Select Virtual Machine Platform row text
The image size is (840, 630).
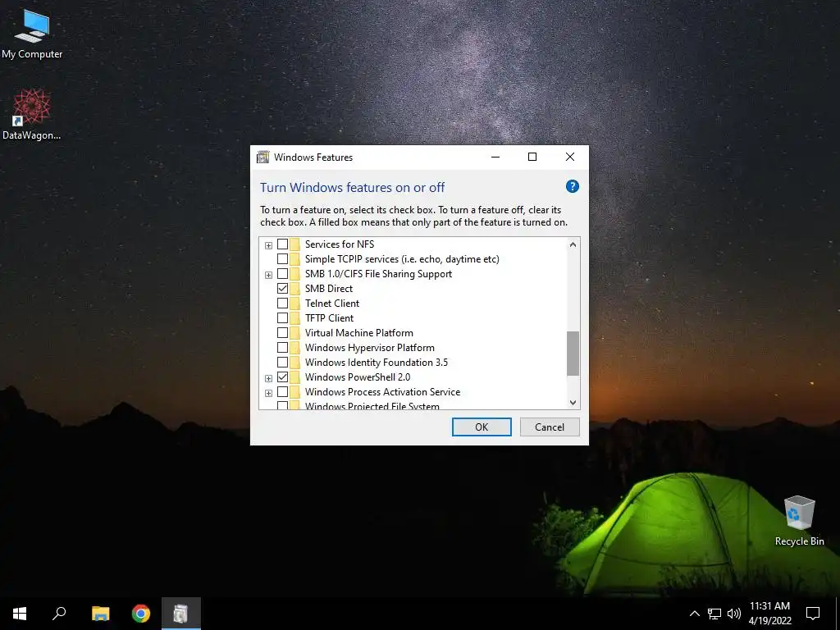tap(359, 333)
